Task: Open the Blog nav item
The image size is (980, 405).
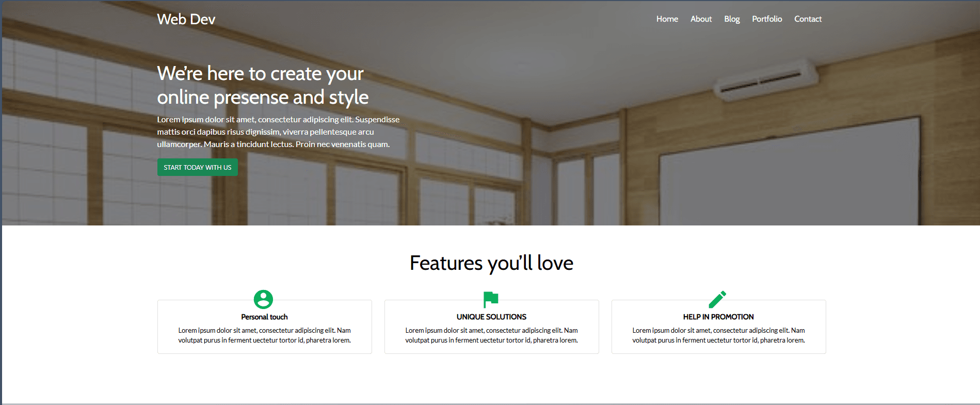Action: (x=732, y=19)
